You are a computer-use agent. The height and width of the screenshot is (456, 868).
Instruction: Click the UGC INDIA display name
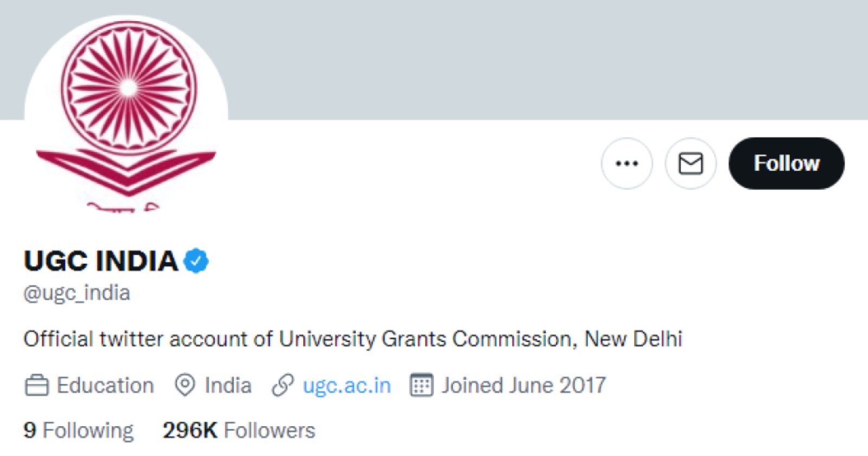pyautogui.click(x=101, y=261)
